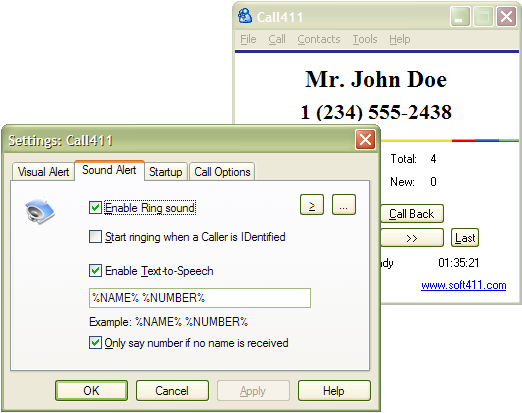Screen dimensions: 522x413
Task: Click phone number 1 (234) 555-2438
Action: (376, 112)
